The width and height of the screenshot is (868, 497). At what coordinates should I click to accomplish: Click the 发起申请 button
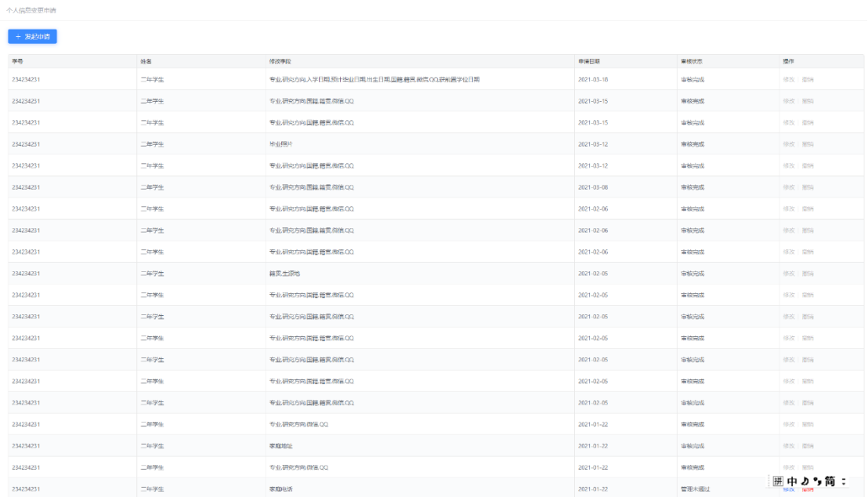tap(33, 37)
